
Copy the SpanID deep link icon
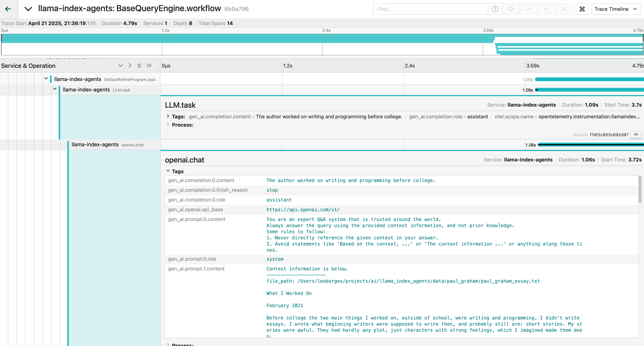[x=636, y=135]
